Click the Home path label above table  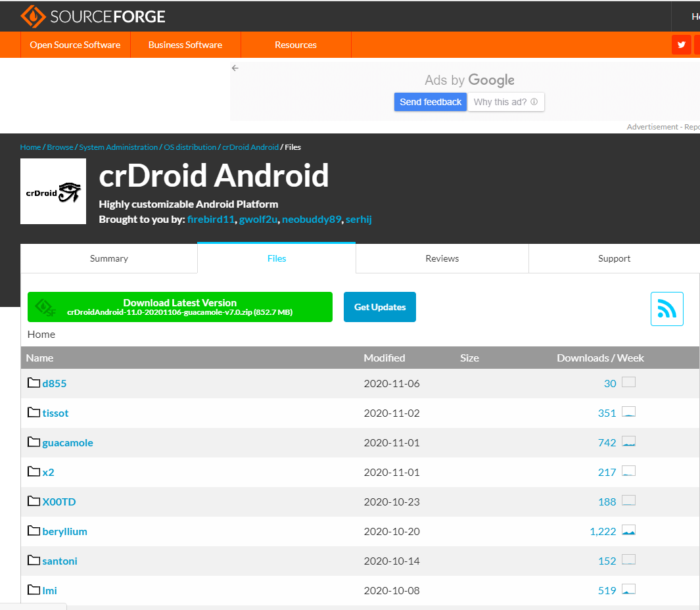(41, 335)
